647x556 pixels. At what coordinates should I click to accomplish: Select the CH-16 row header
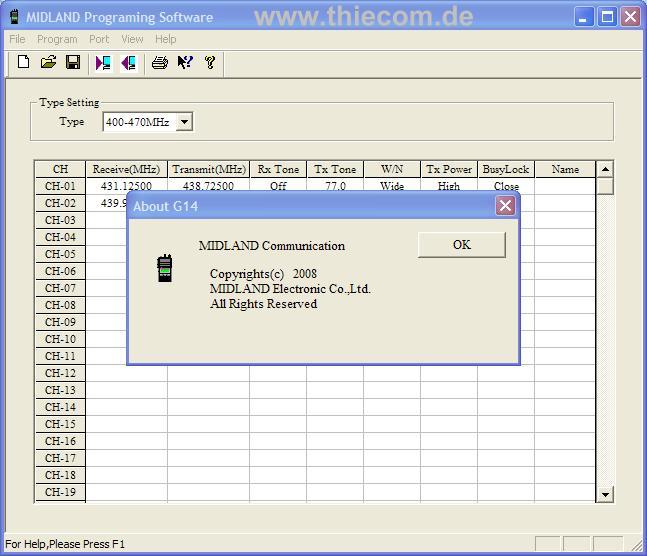(x=60, y=441)
